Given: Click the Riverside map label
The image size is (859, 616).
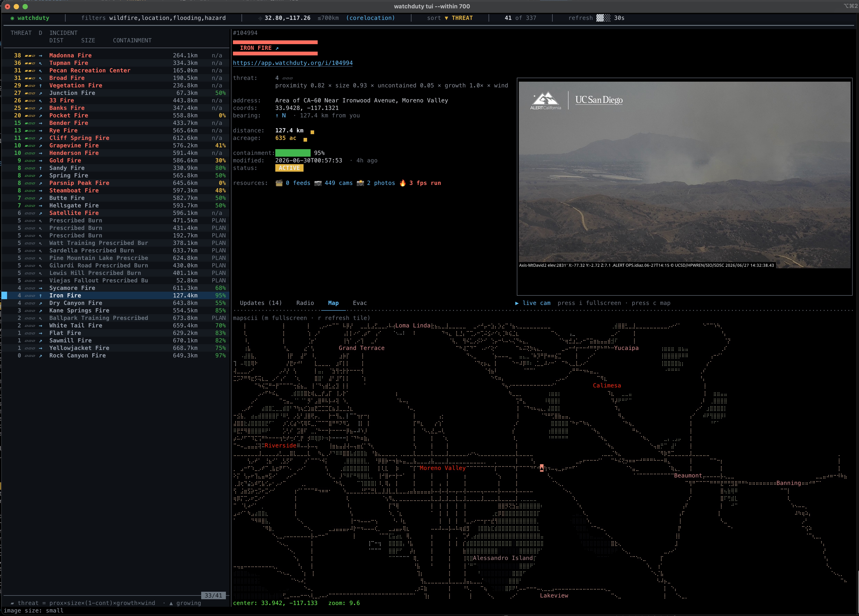Looking at the screenshot, I should pyautogui.click(x=280, y=445).
